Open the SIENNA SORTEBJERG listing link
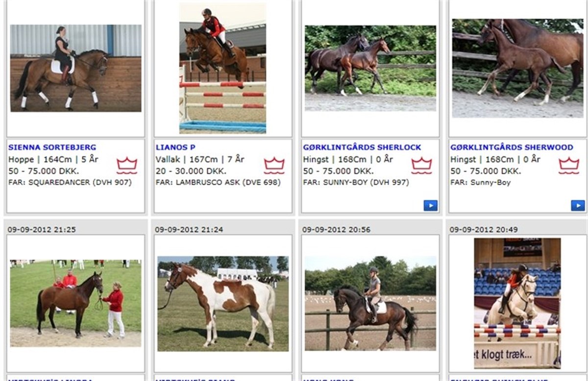 click(52, 147)
